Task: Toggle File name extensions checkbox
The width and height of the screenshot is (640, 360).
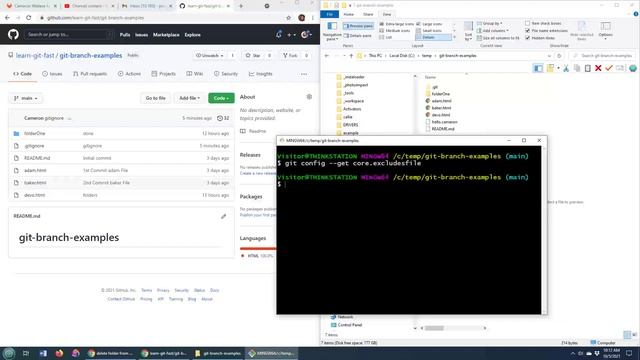Action: pos(527,31)
